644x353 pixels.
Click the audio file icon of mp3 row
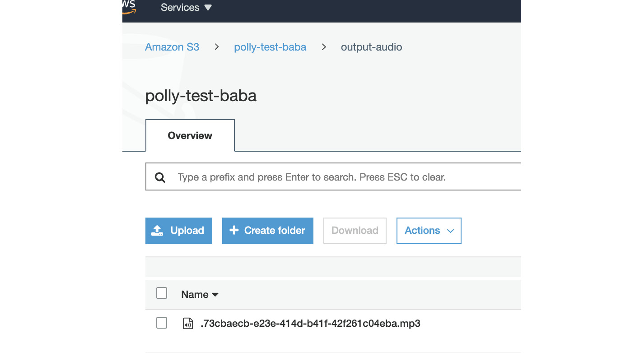click(188, 323)
